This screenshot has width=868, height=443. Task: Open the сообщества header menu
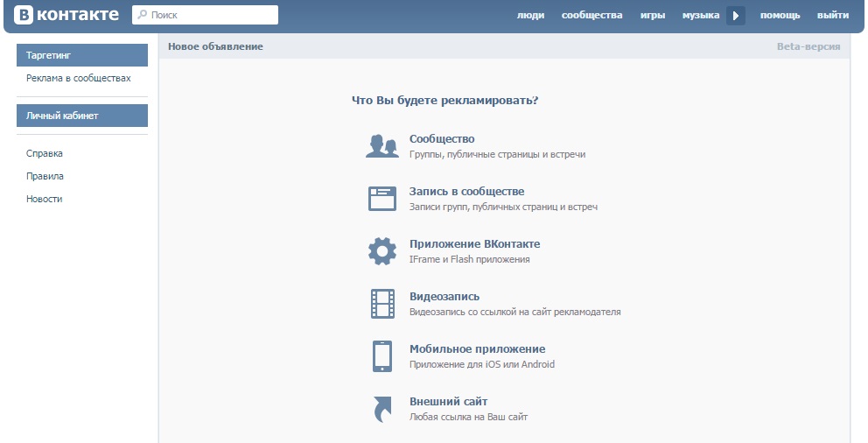[x=591, y=16]
